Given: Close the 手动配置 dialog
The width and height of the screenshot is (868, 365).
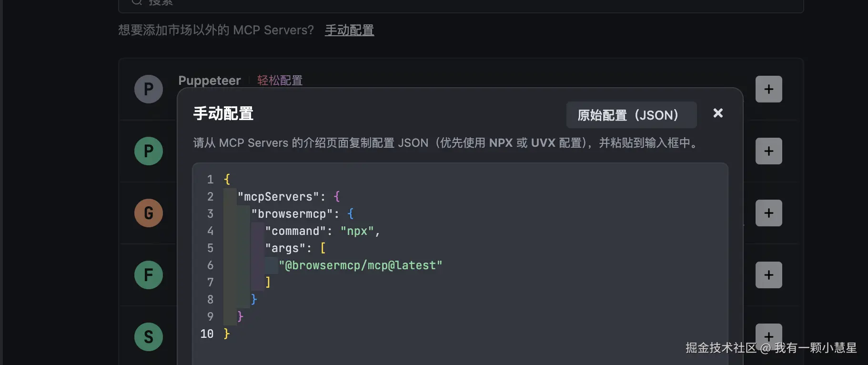Looking at the screenshot, I should 718,113.
